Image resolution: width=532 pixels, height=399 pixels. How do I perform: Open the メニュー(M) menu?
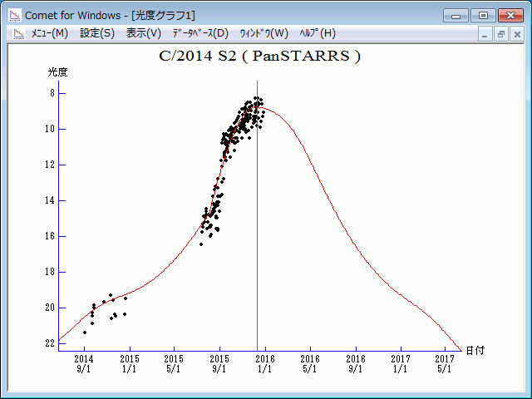(50, 33)
